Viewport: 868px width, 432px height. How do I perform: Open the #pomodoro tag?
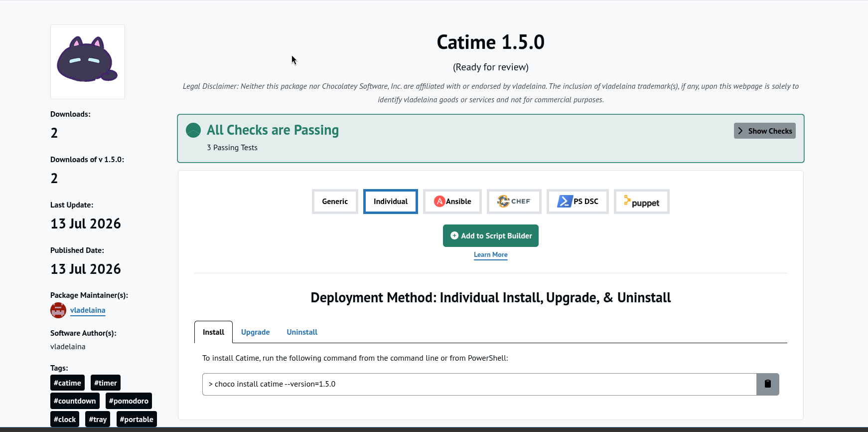[x=129, y=401]
